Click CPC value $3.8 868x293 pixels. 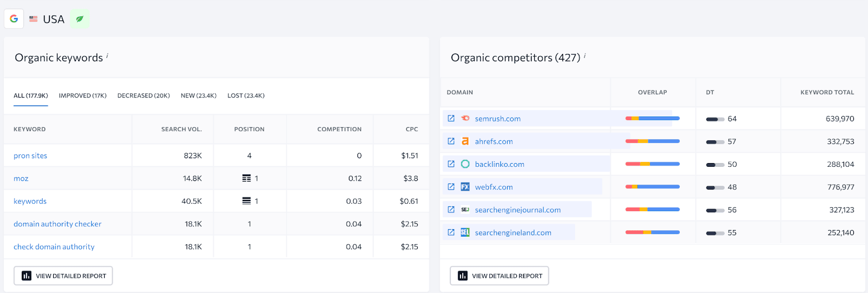point(411,178)
